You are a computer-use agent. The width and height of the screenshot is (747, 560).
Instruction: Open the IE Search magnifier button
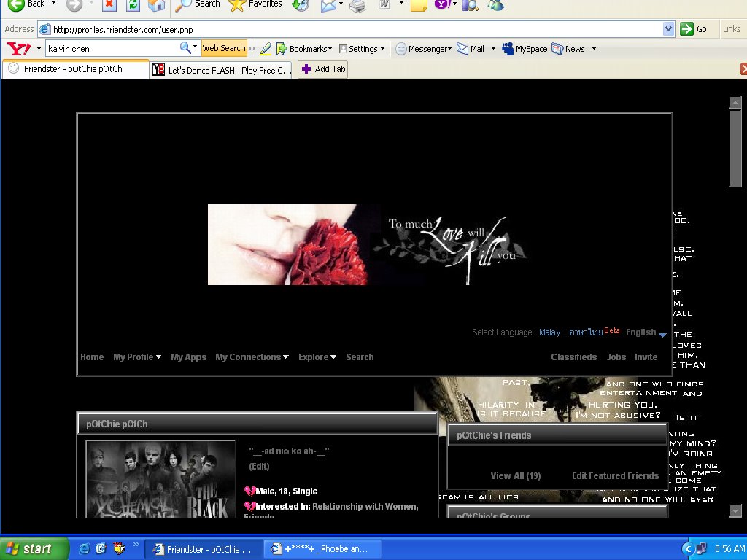198,4
